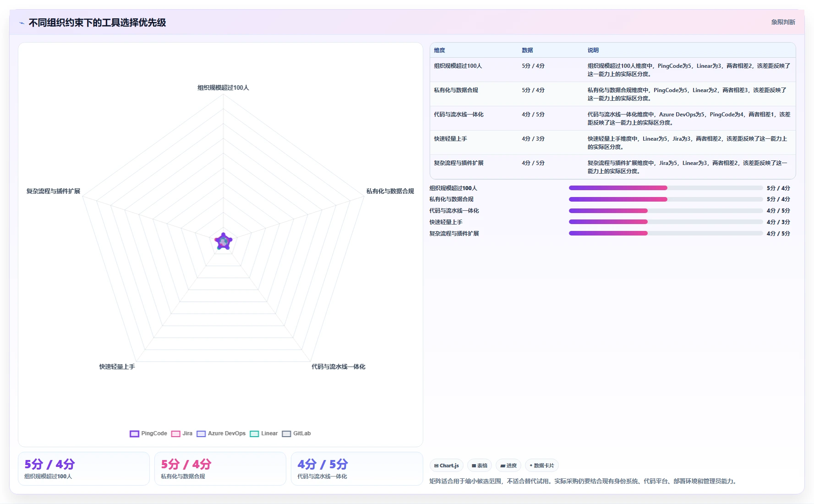Click the 快速轻量上手 progress row label

pos(446,222)
